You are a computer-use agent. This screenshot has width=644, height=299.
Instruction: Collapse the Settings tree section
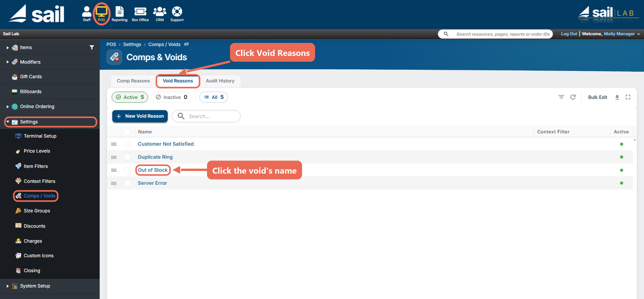(x=8, y=122)
